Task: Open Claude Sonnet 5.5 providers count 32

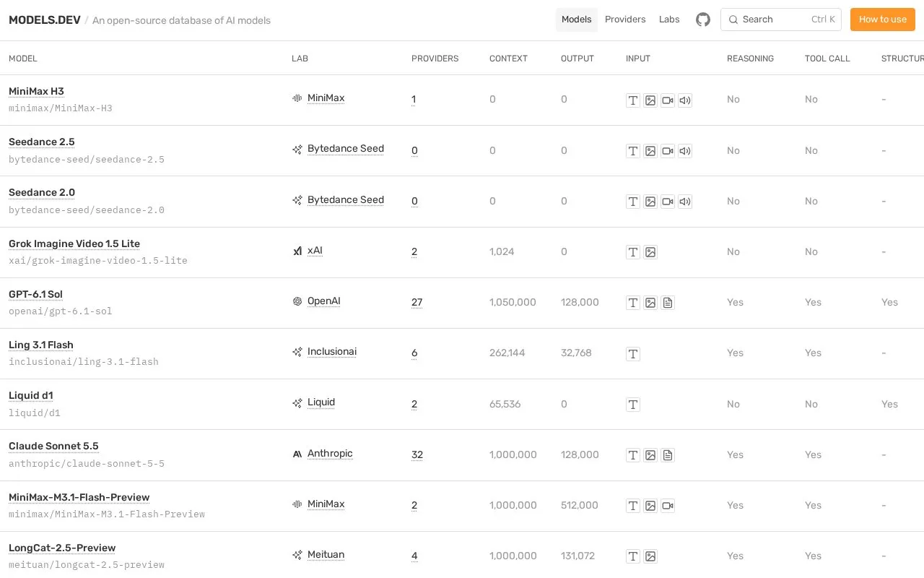Action: 417,455
